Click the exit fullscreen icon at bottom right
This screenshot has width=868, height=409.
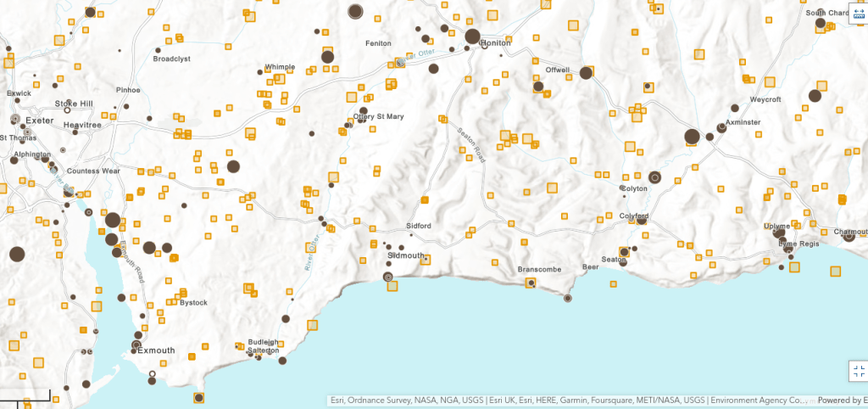point(858,371)
